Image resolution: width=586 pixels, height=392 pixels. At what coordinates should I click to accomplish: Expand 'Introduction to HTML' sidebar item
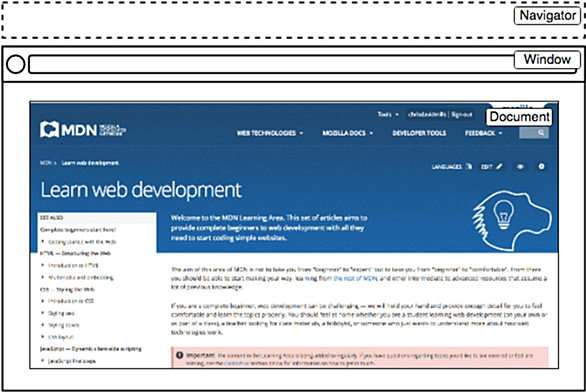pos(43,265)
